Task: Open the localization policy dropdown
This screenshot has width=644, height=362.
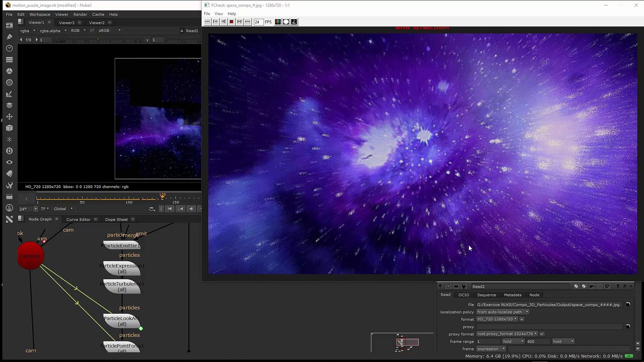Action: pyautogui.click(x=503, y=312)
